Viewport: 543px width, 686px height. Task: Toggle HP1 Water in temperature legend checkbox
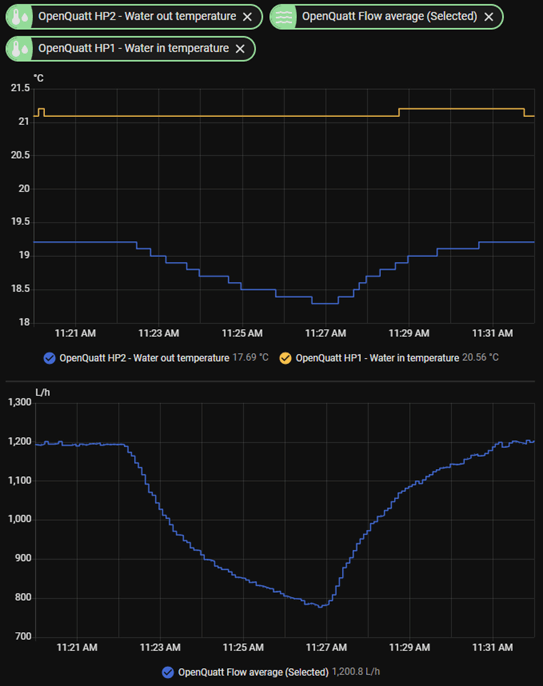[285, 358]
